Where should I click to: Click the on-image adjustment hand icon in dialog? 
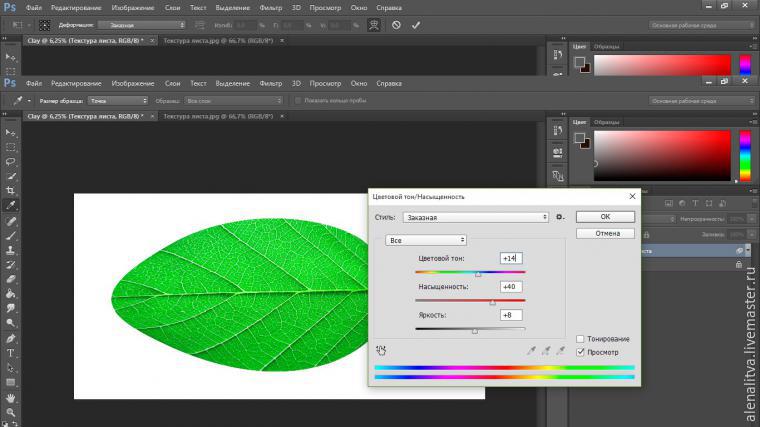[x=381, y=350]
